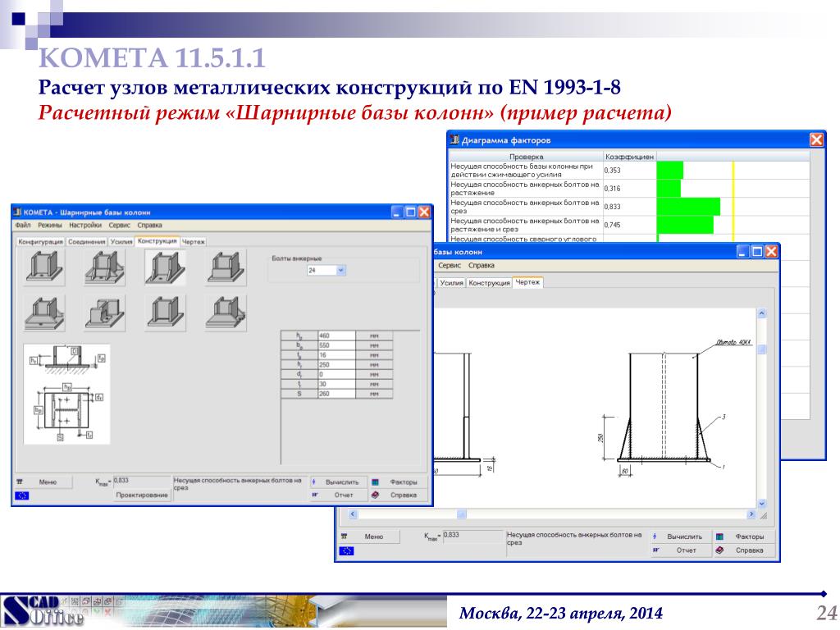
Task: Click the green bar for coefficient 0,745
Action: (x=685, y=225)
